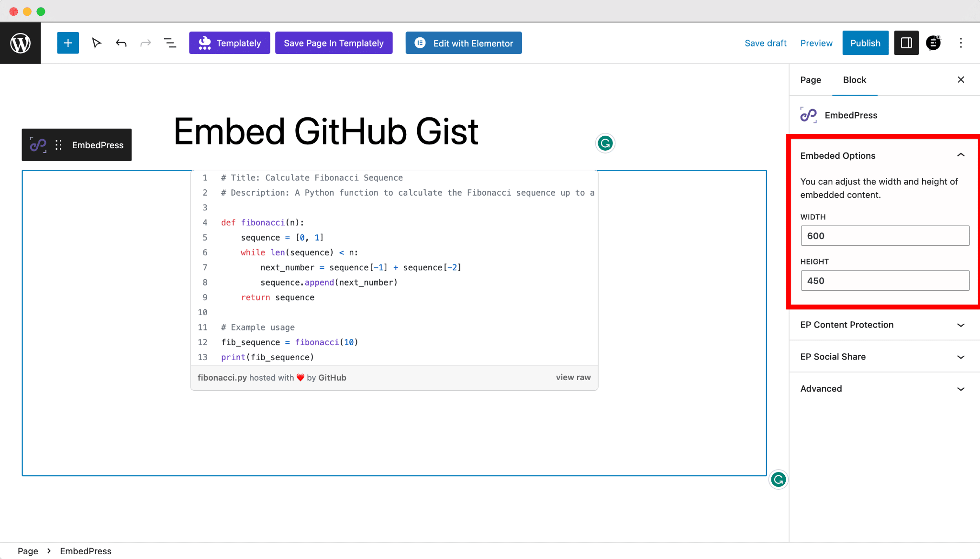The width and height of the screenshot is (980, 559).
Task: Click the heart icon in gist footer
Action: pos(301,377)
